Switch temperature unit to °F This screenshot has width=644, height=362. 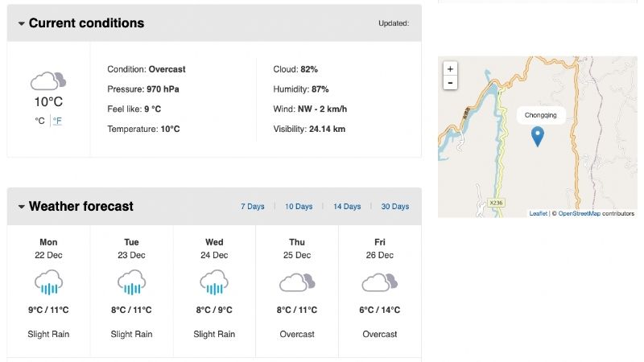pos(58,121)
